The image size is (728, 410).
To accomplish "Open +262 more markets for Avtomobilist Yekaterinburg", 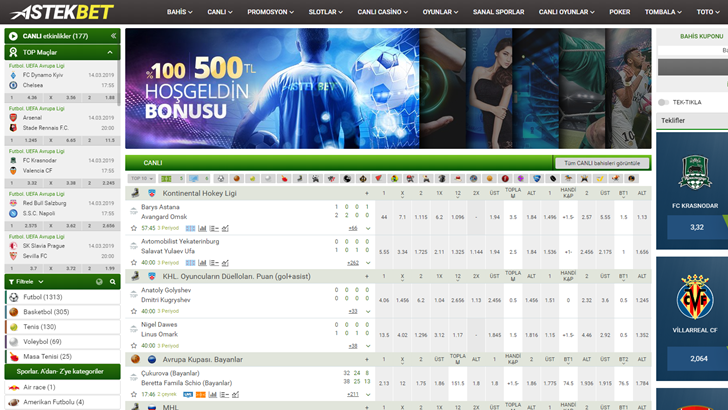I will tap(353, 263).
